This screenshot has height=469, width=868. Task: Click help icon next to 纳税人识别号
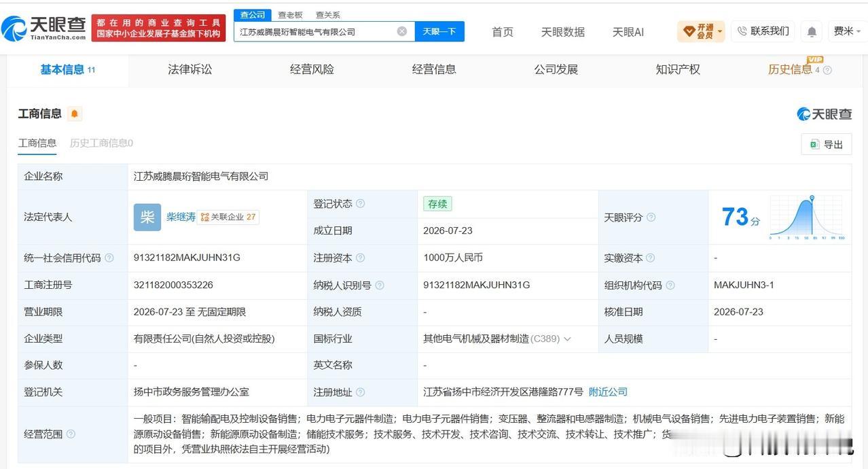click(x=380, y=285)
